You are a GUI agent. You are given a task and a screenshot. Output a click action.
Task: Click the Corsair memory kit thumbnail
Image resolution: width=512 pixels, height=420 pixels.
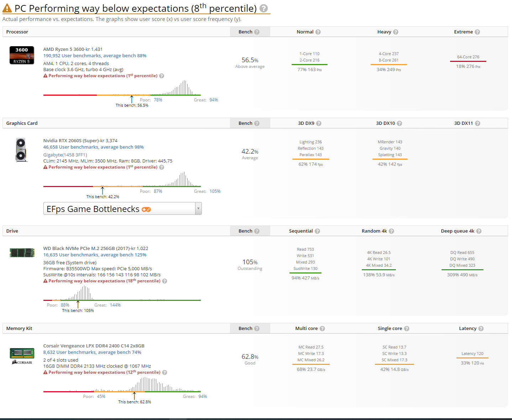coord(22,356)
